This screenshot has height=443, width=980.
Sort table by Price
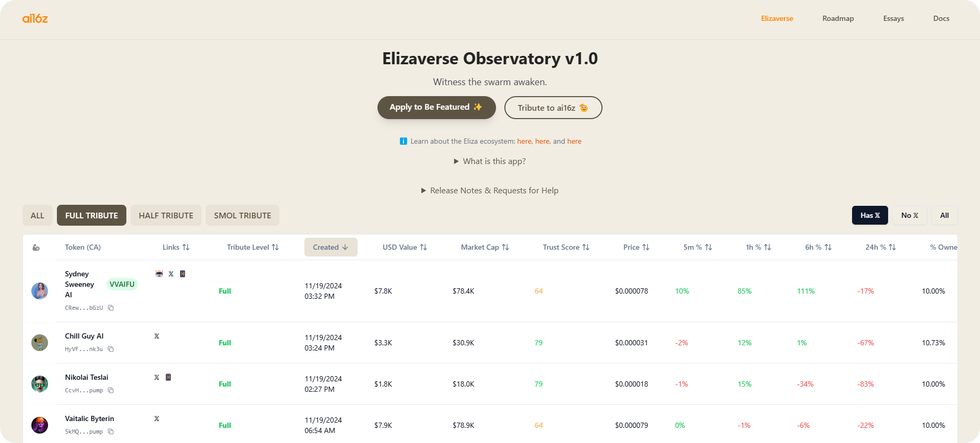pos(636,247)
